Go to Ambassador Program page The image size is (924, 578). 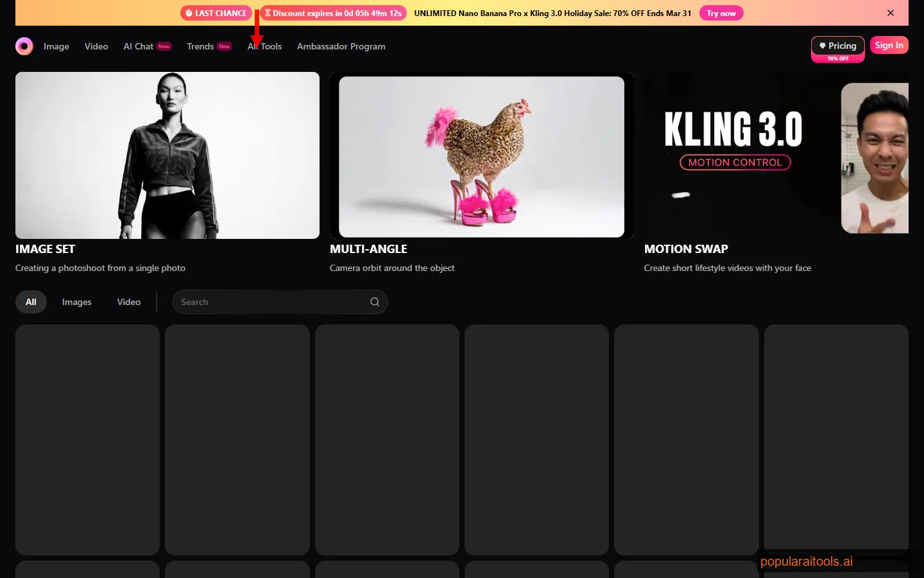click(341, 46)
